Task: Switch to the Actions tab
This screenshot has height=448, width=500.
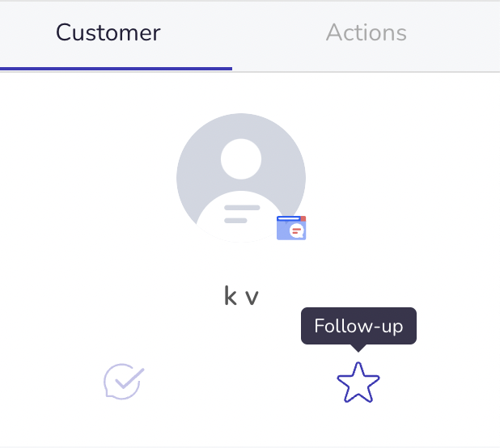Action: click(366, 32)
